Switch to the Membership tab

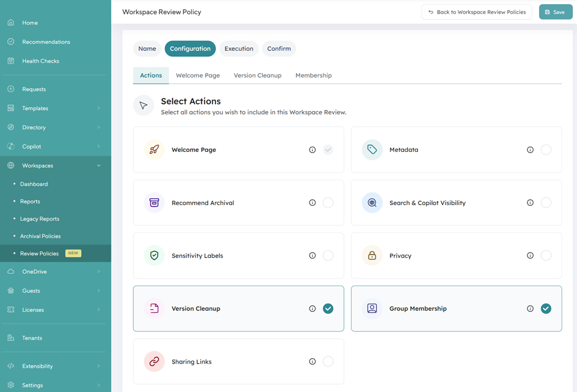(x=314, y=76)
